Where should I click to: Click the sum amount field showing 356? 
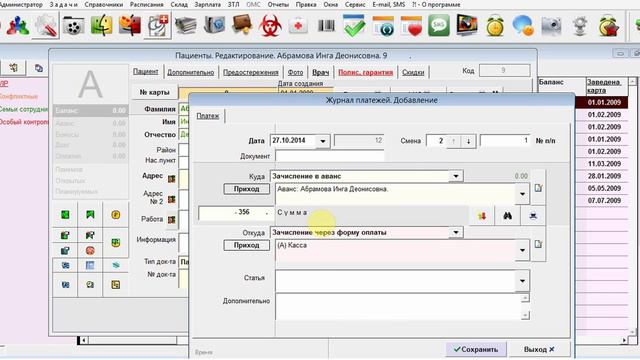tap(236, 213)
